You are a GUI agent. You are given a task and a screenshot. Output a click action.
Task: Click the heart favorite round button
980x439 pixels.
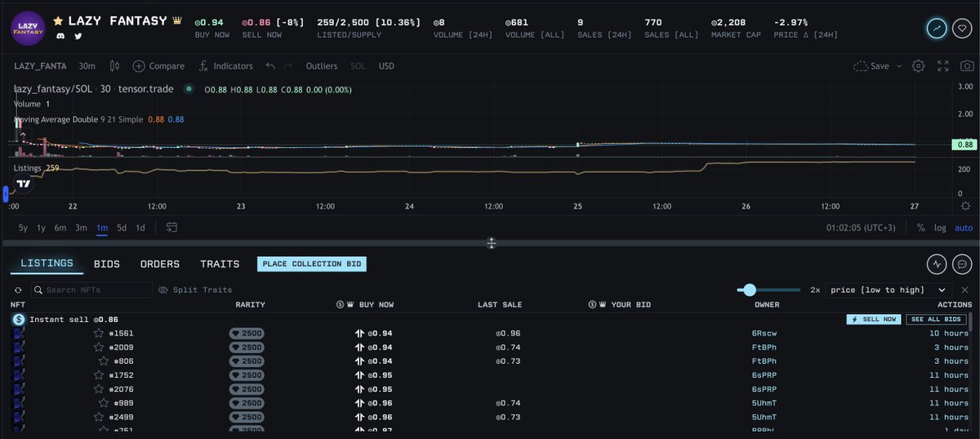point(963,29)
